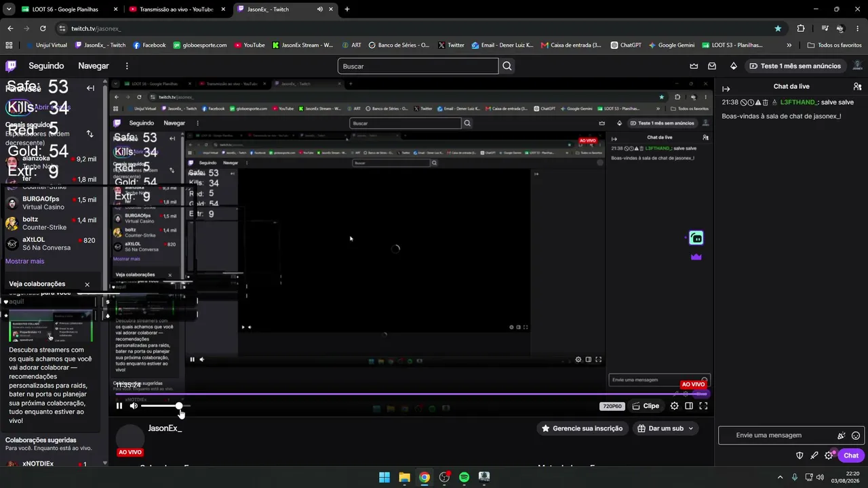Open Chrome three-dot menu
This screenshot has width=868, height=488.
click(858, 28)
